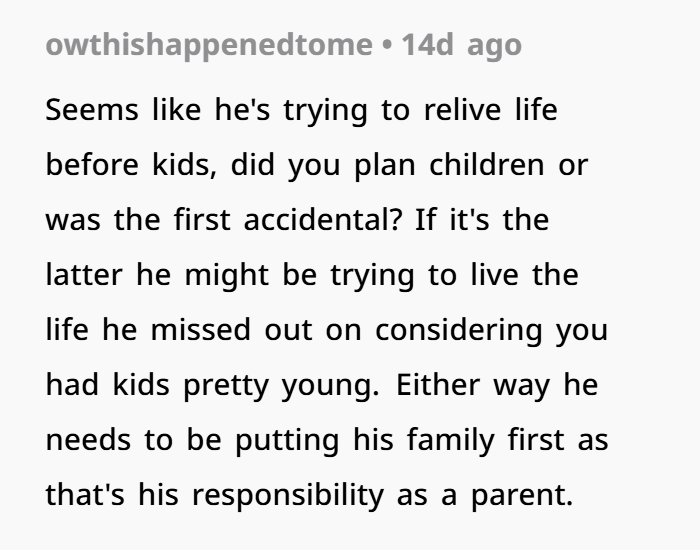This screenshot has width=700, height=550.
Task: Click the word 'Seems' starting the comment
Action: 92,110
